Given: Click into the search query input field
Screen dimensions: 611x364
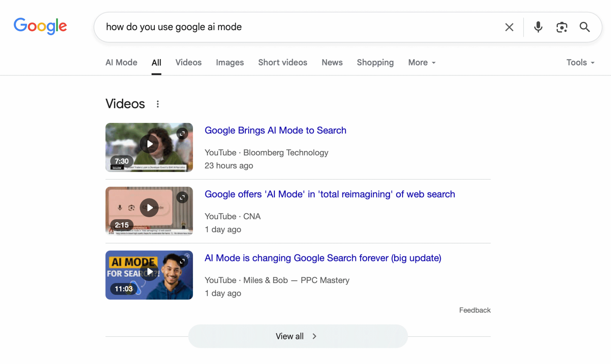Looking at the screenshot, I should coord(298,27).
